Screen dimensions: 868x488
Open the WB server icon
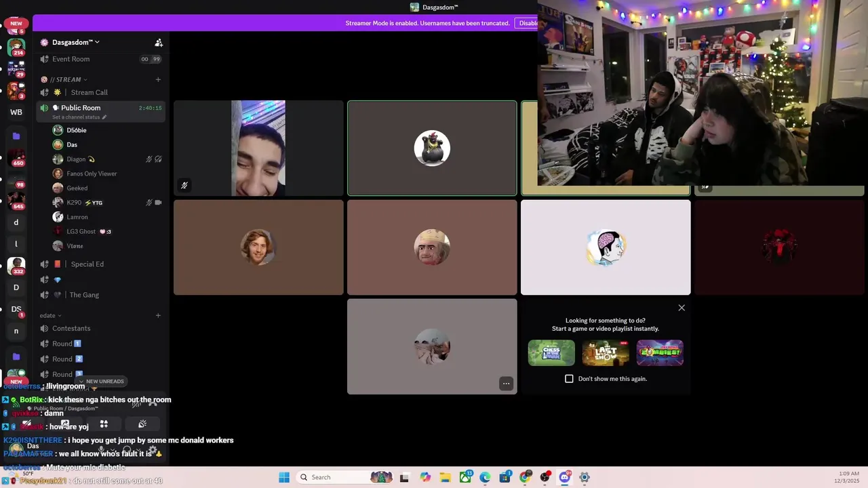[x=16, y=112]
